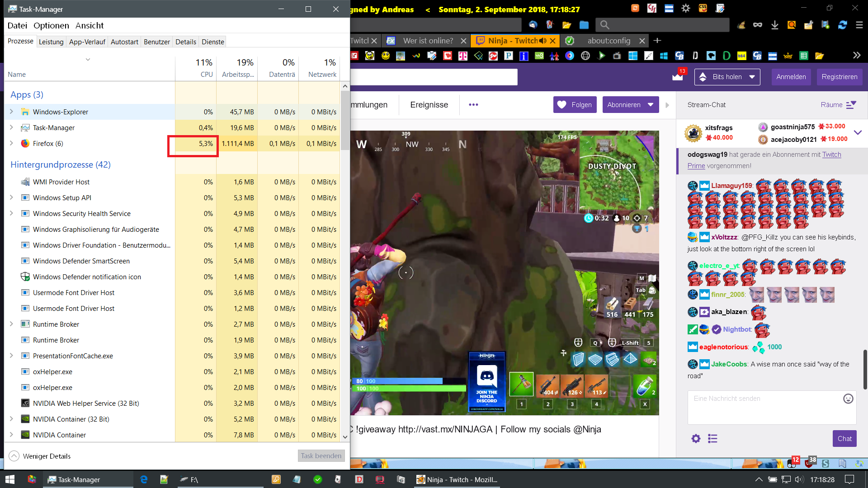Click the chat message input field
The width and height of the screenshot is (868, 488).
point(764,407)
